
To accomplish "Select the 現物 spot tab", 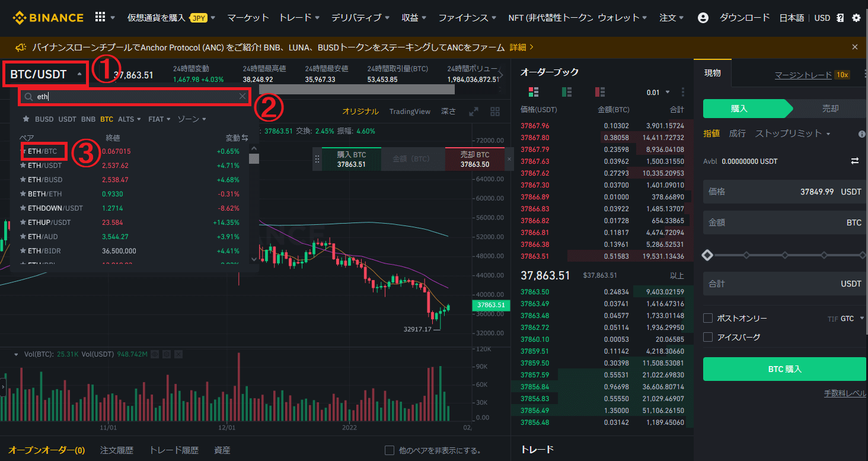I will point(713,73).
